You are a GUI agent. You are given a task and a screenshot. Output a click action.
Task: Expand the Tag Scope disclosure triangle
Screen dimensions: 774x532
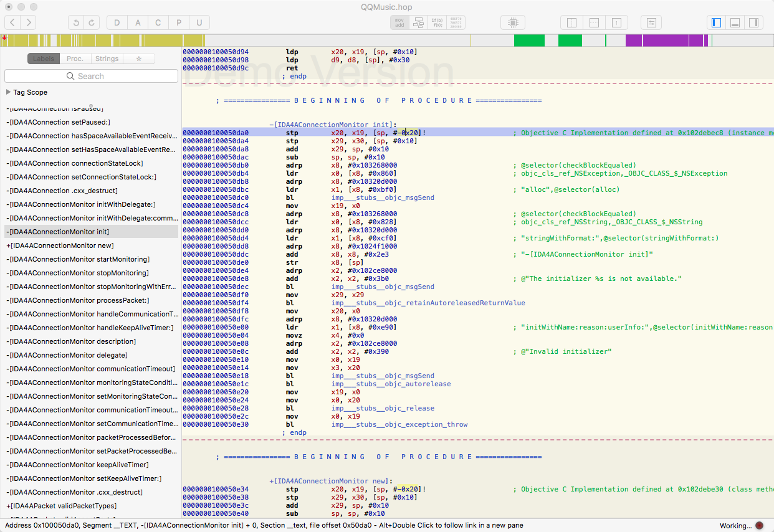point(8,92)
